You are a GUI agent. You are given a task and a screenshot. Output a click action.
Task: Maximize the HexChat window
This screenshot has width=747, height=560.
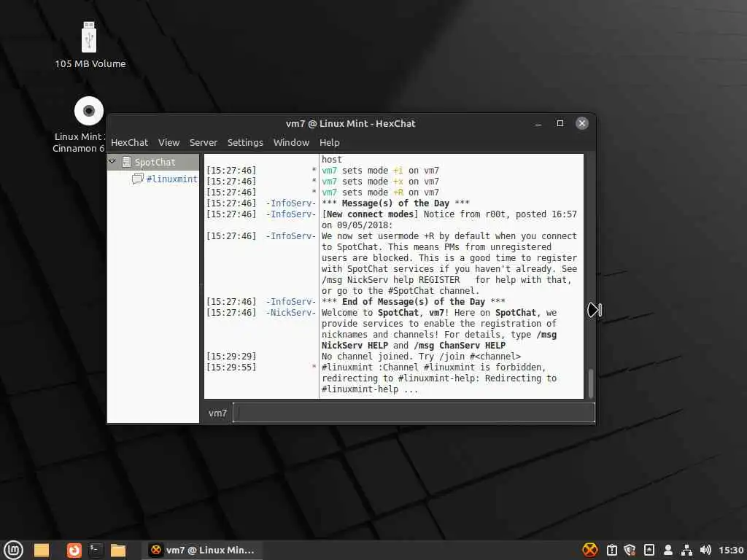pos(560,123)
